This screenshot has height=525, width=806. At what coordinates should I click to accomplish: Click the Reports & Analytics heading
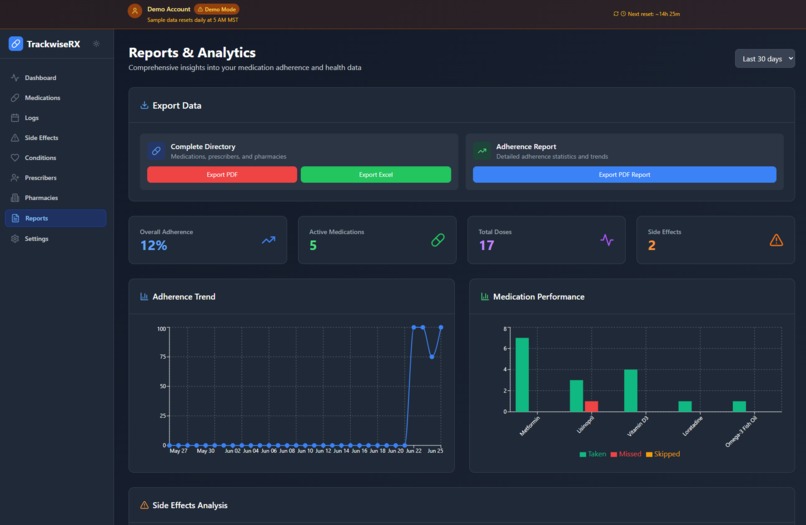pos(192,52)
